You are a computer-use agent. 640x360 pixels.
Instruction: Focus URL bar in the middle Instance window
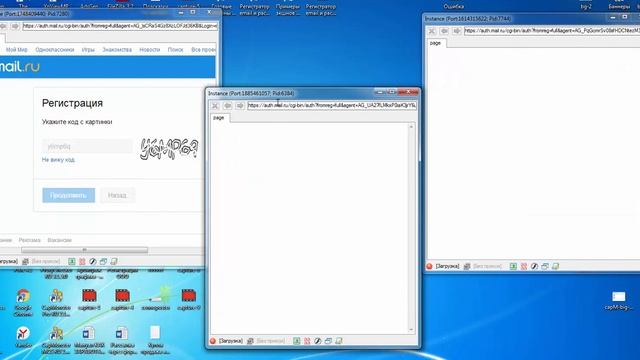[x=332, y=105]
